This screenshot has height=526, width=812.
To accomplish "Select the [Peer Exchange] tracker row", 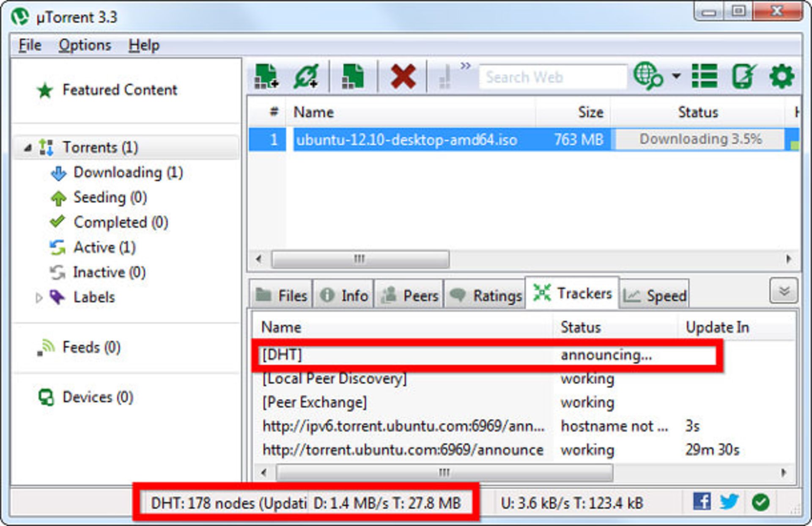I will pyautogui.click(x=524, y=402).
